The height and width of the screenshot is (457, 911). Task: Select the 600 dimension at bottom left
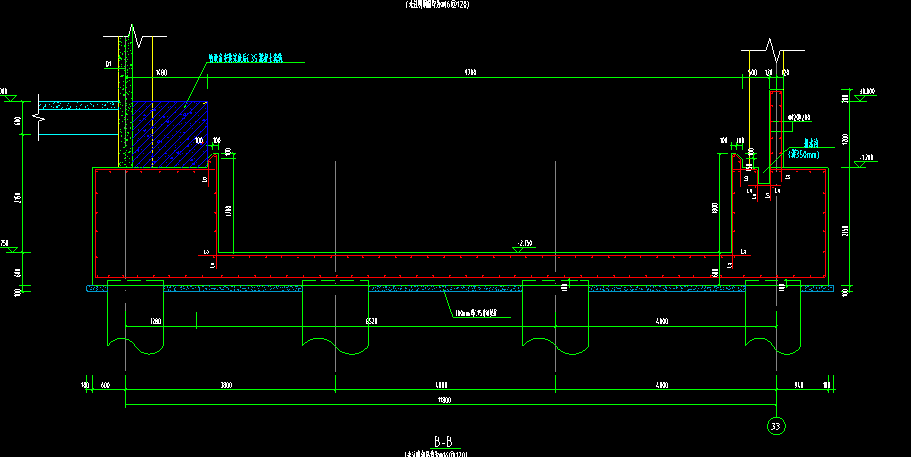(106, 385)
